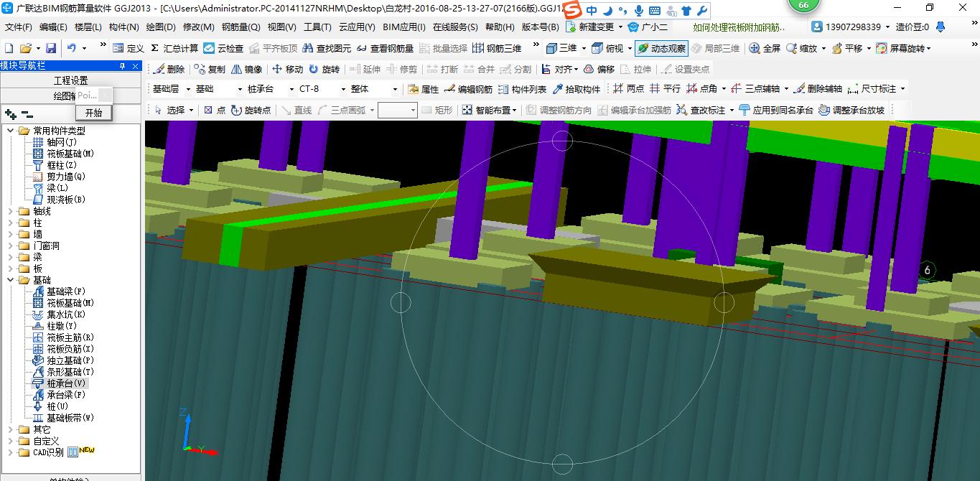The image size is (980, 481).
Task: Open the 编辑(E) menu
Action: coord(53,27)
